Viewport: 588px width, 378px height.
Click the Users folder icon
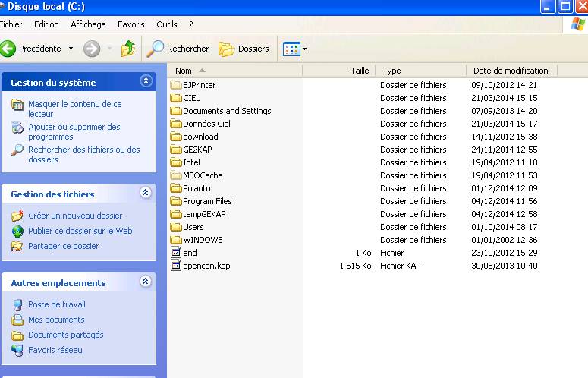pos(176,227)
